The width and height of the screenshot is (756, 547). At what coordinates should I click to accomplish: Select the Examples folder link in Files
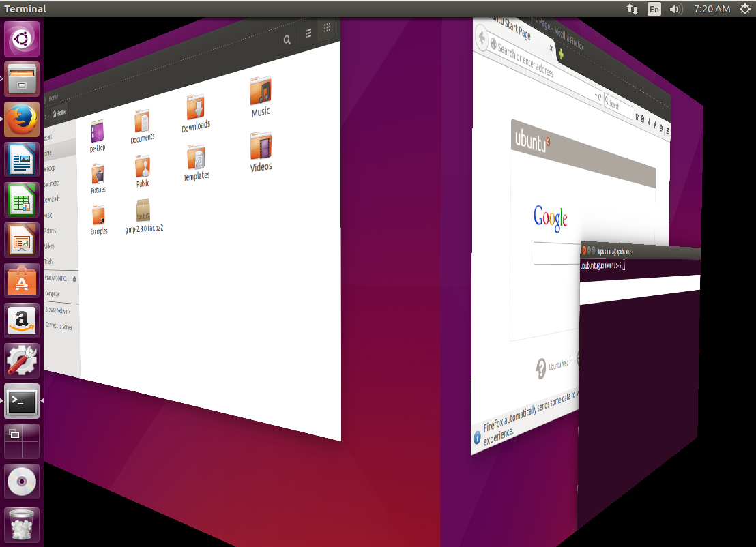pyautogui.click(x=98, y=220)
